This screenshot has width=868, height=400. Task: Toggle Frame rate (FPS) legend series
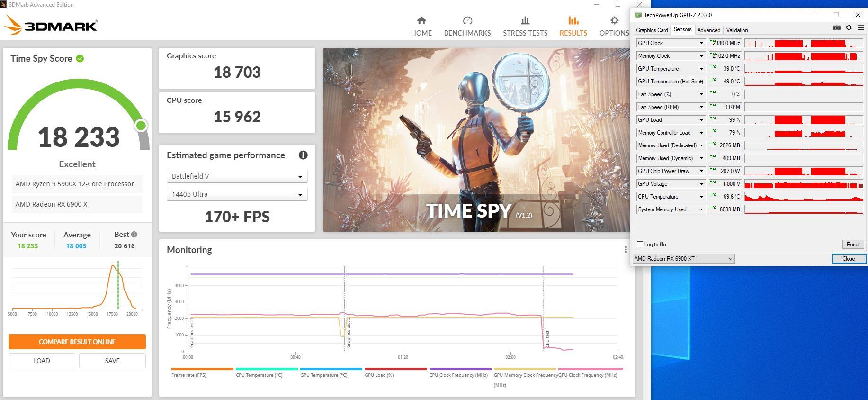click(x=202, y=372)
